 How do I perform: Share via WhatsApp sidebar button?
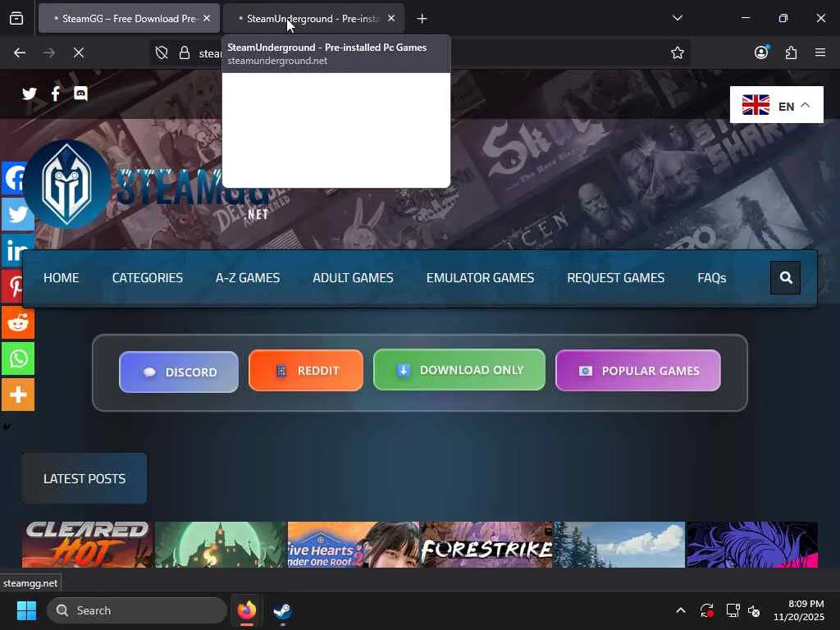pos(18,358)
